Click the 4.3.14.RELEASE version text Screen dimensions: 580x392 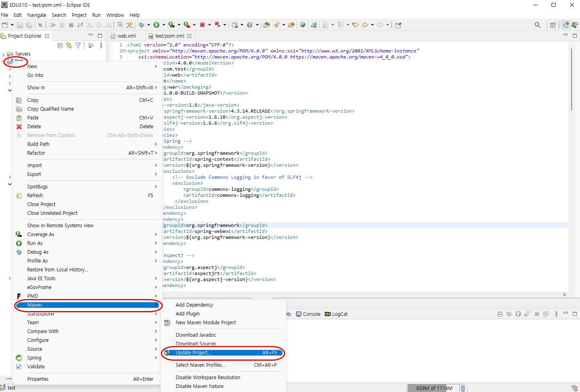tap(251, 111)
